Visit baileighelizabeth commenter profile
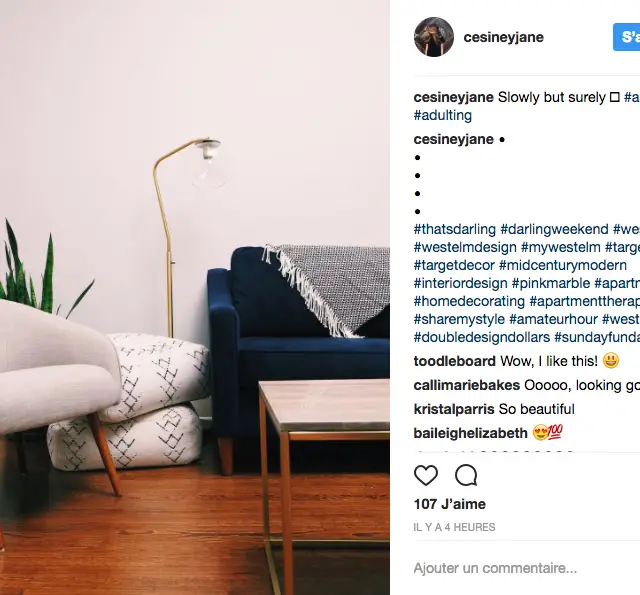This screenshot has height=595, width=640. 470,433
